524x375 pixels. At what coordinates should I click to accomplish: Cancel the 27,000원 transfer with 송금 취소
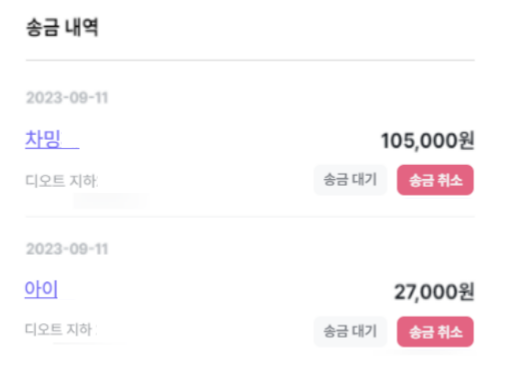(435, 332)
